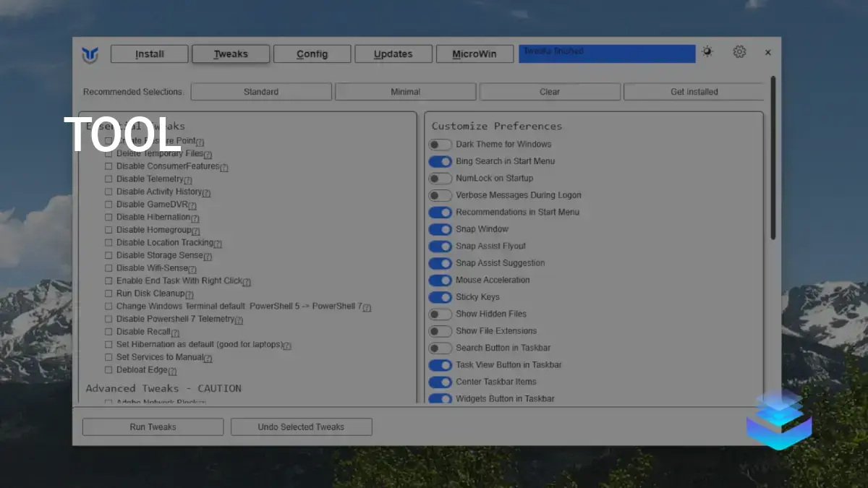Open the MicroWin tab
Screen dimensions: 868x488
tap(475, 53)
